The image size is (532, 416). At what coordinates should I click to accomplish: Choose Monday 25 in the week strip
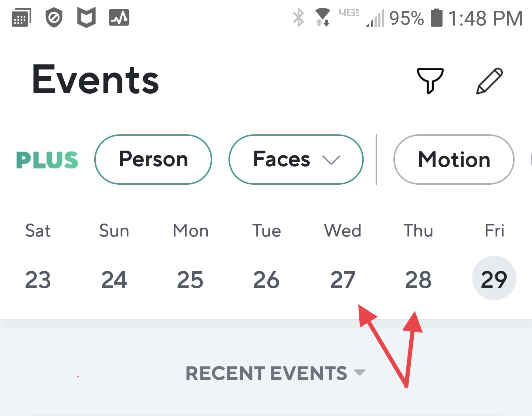coord(190,280)
